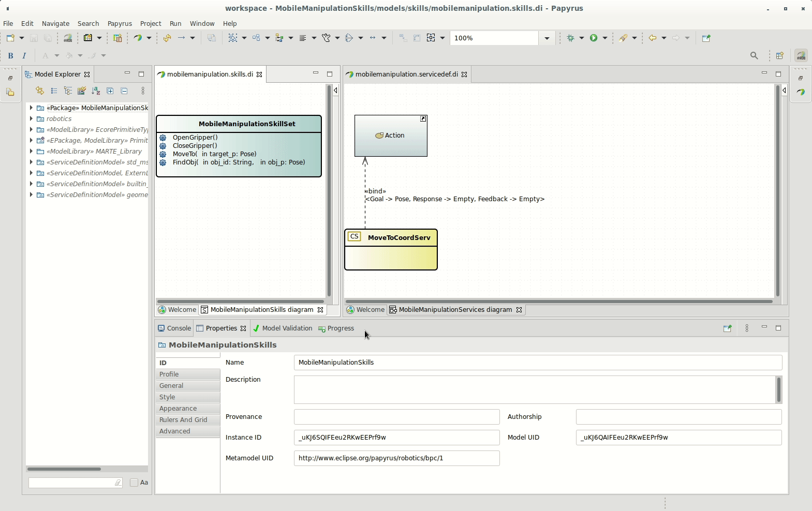Click the Bold formatting icon
812x511 pixels.
pos(10,55)
